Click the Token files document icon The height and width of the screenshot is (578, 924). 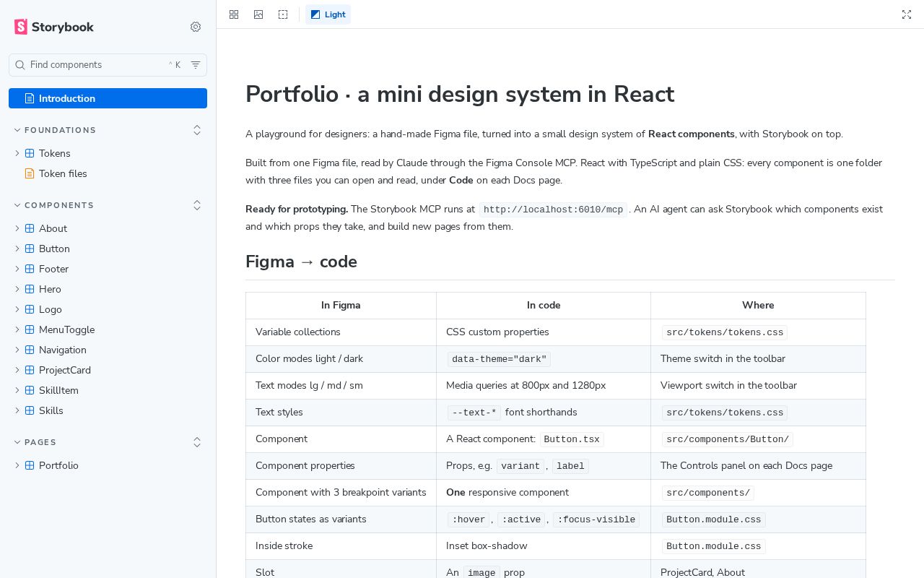30,173
